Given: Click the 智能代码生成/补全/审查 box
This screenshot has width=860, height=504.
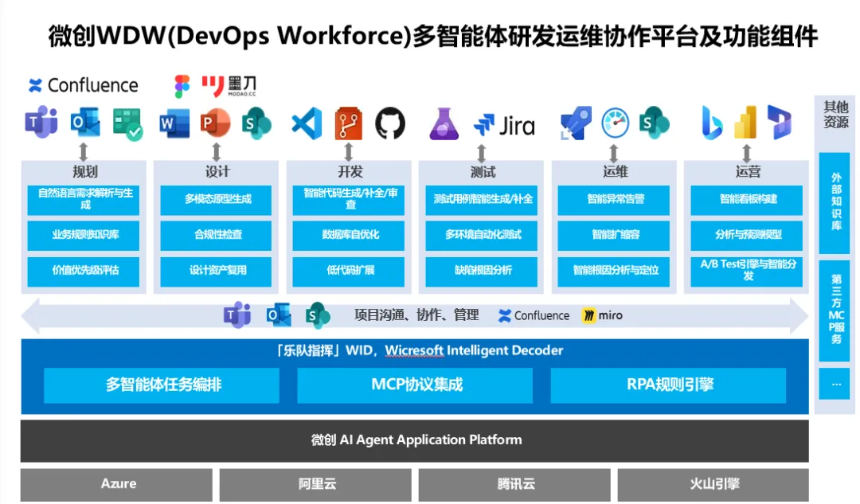Looking at the screenshot, I should click(x=349, y=199).
